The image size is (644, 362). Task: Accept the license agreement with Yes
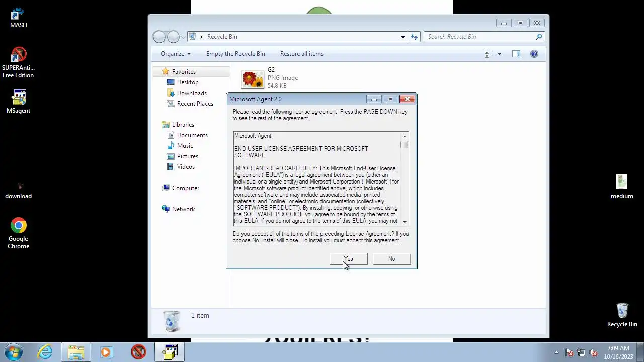tap(349, 259)
